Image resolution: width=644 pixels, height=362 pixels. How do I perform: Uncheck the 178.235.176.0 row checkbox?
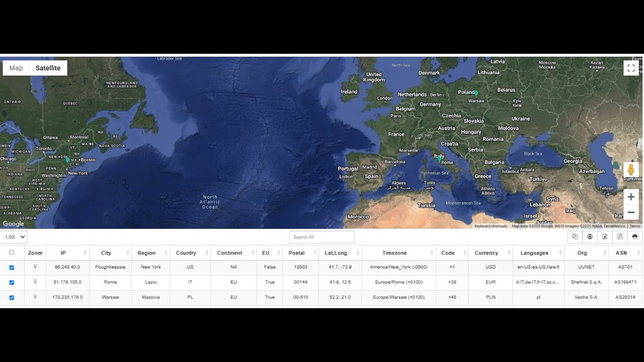[x=12, y=298]
